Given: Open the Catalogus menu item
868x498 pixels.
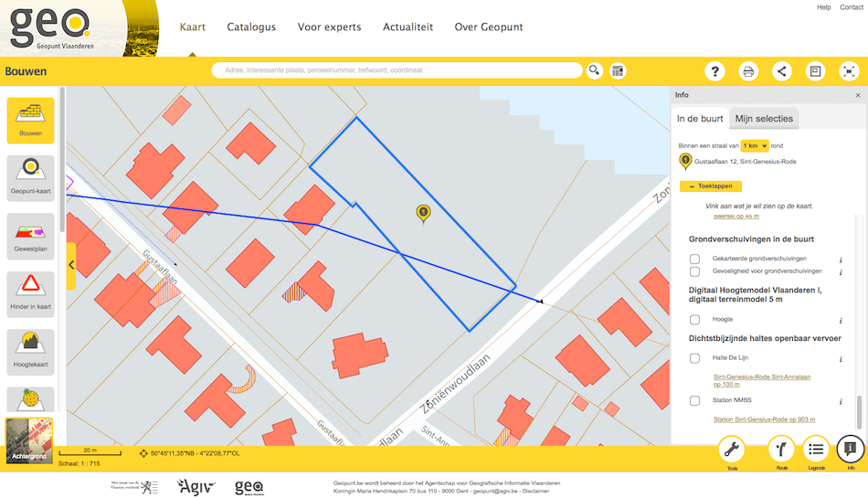Looking at the screenshot, I should (x=251, y=26).
